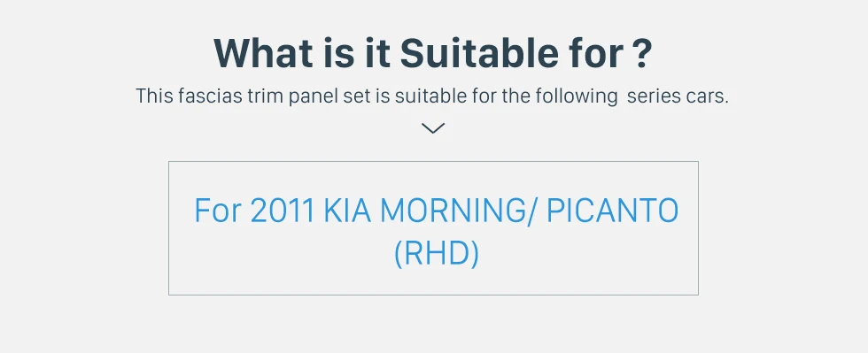This screenshot has height=353, width=868.
Task: Select the fascias trim panel subtitle sentence
Action: 432,96
